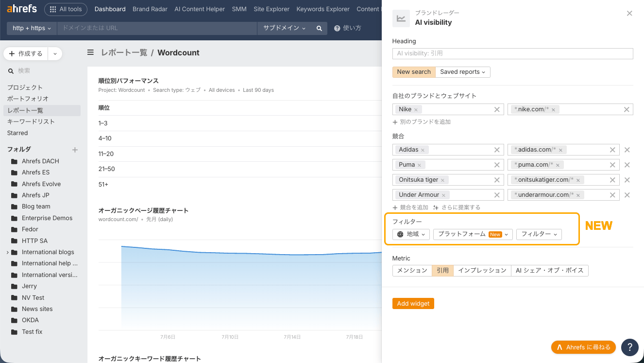Remove the Puma tag

click(x=419, y=165)
